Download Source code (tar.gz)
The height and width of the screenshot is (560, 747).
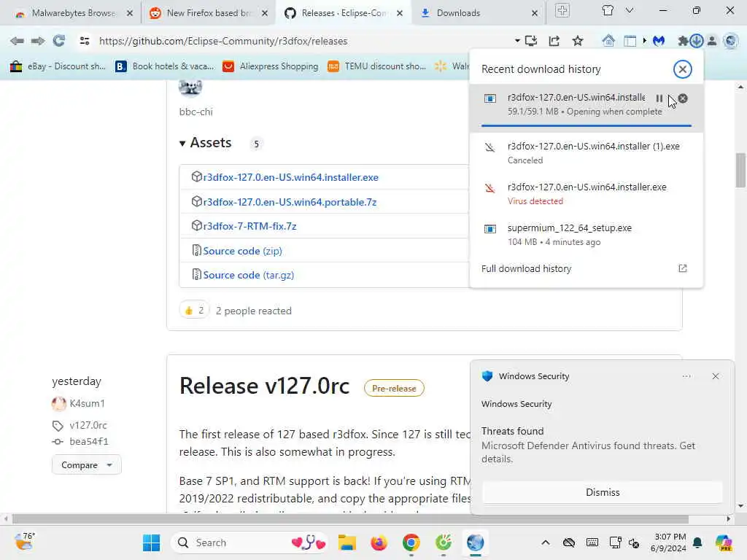click(248, 275)
